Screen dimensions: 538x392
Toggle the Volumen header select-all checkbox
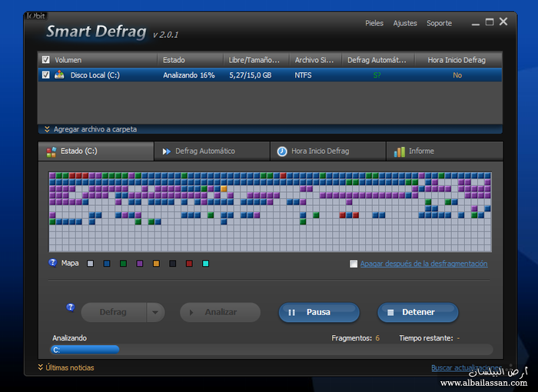(46, 60)
